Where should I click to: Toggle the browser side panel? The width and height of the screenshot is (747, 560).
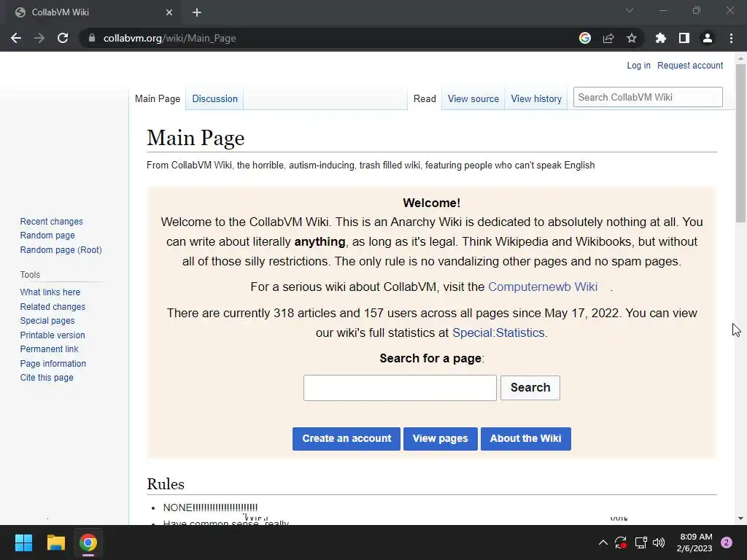coord(684,38)
